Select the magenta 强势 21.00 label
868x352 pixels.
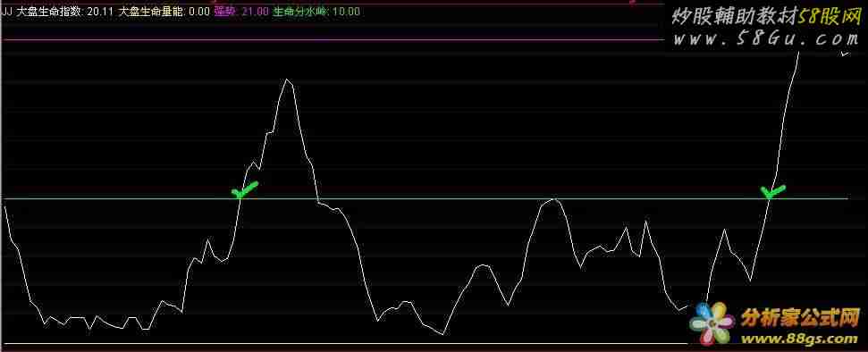(241, 12)
